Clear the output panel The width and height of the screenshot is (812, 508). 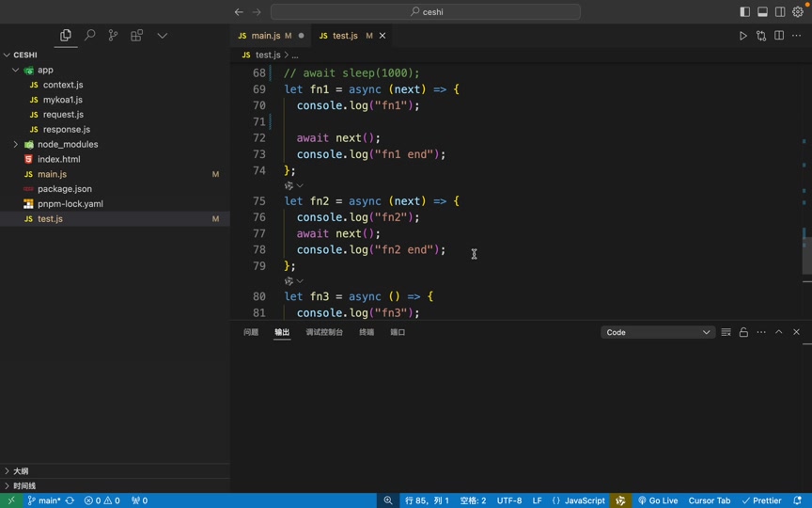tap(726, 332)
